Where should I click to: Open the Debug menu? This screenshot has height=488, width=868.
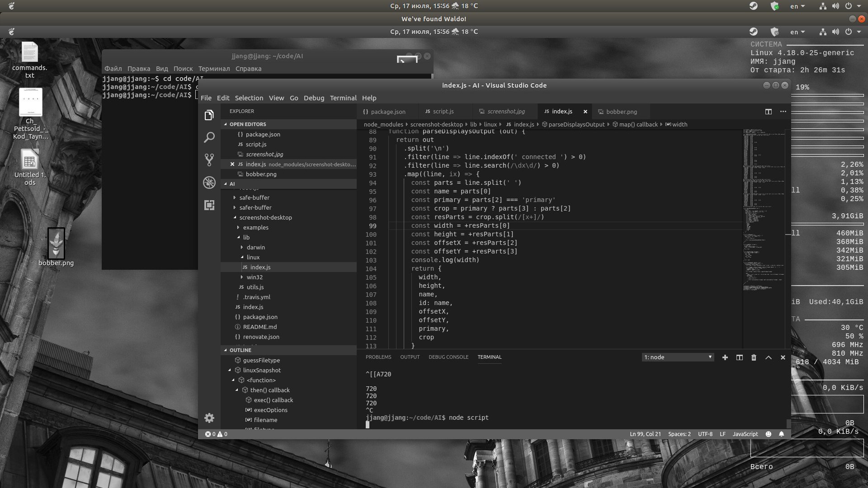(314, 98)
